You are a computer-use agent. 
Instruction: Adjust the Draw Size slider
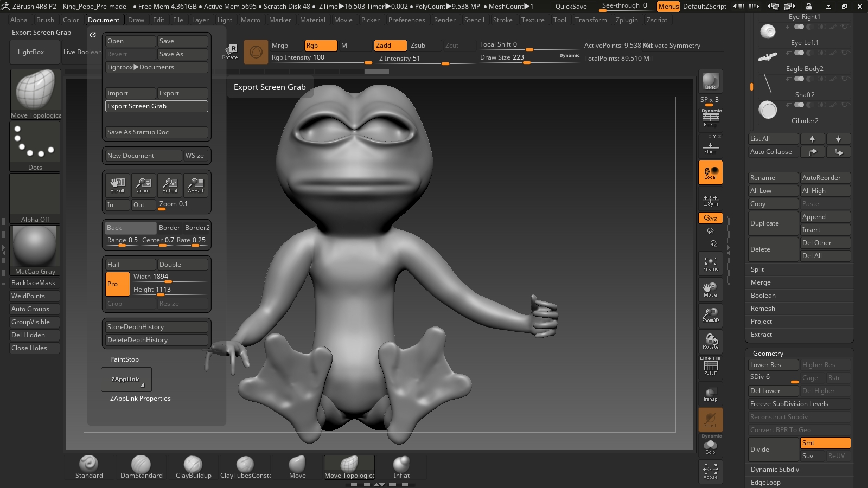click(529, 58)
